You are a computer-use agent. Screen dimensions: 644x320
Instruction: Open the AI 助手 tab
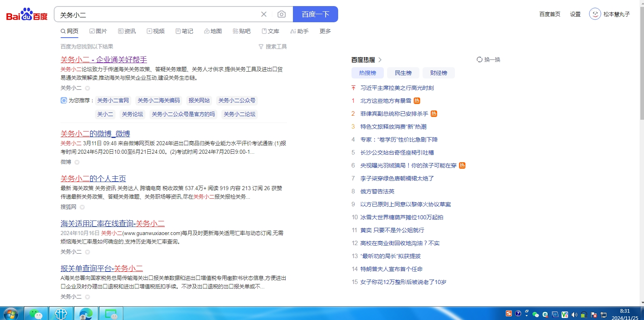click(x=299, y=31)
